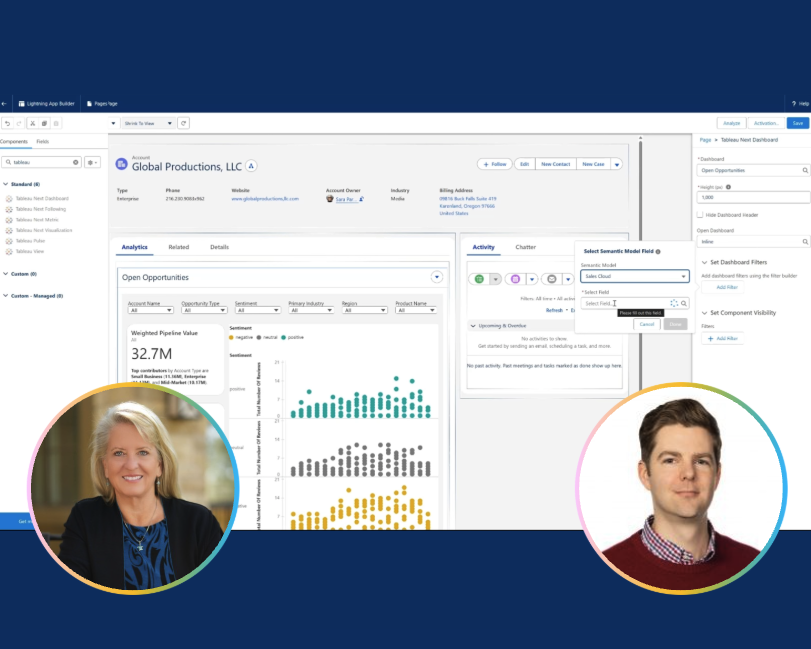This screenshot has height=649, width=811.
Task: Click the green new task icon
Action: 479,279
